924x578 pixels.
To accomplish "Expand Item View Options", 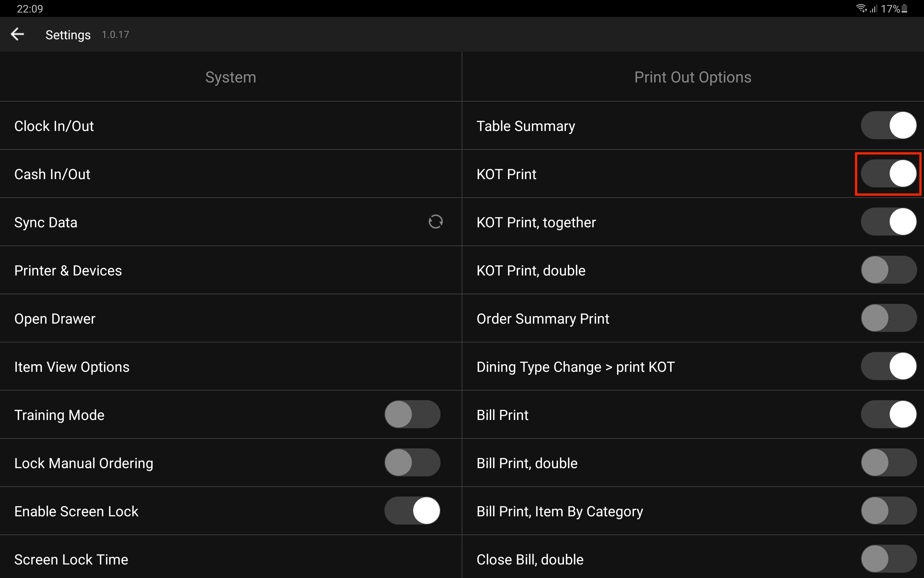I will pyautogui.click(x=72, y=367).
